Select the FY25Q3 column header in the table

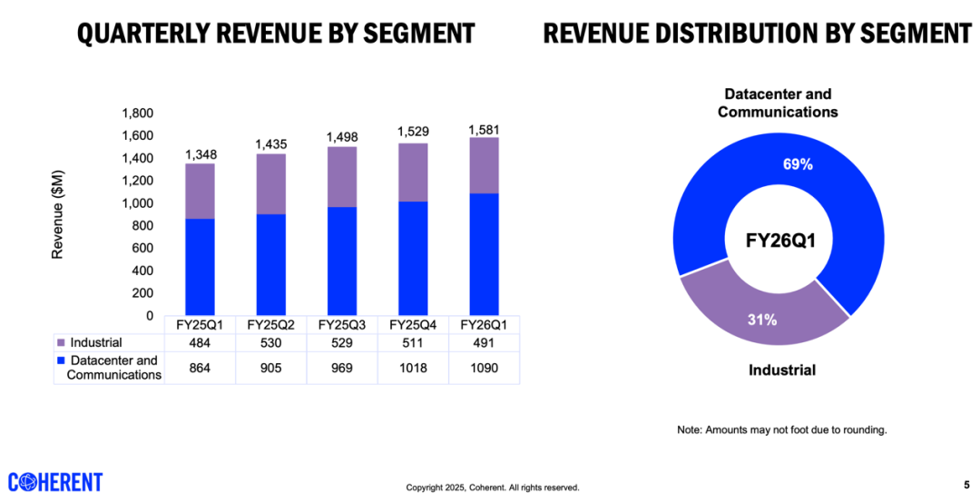pyautogui.click(x=341, y=325)
